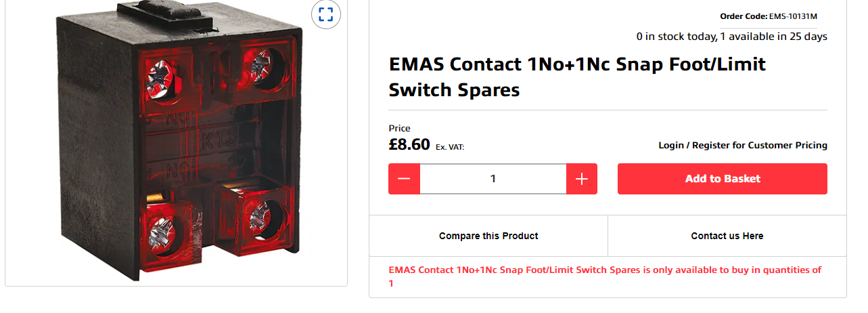Add the EMAS contact to basket
This screenshot has width=868, height=313.
[723, 179]
